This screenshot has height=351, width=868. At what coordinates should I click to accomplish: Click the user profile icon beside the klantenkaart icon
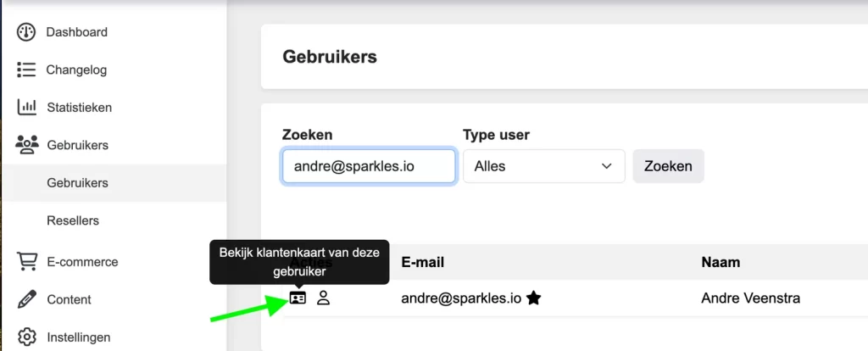pos(323,298)
